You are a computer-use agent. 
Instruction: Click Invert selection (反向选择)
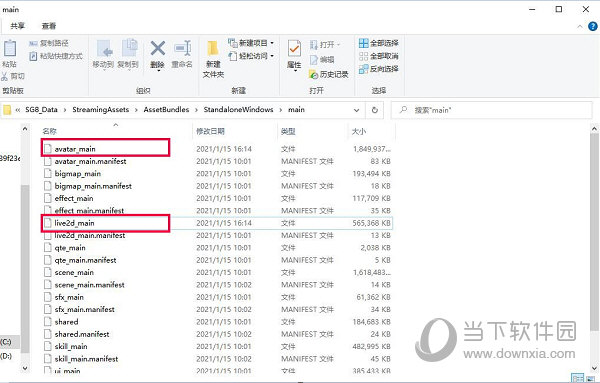(x=378, y=69)
